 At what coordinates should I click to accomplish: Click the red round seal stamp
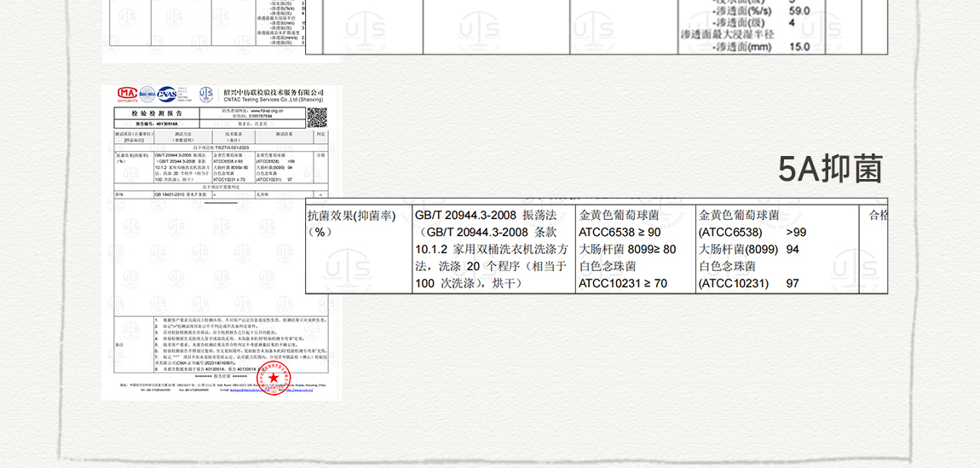pyautogui.click(x=274, y=378)
